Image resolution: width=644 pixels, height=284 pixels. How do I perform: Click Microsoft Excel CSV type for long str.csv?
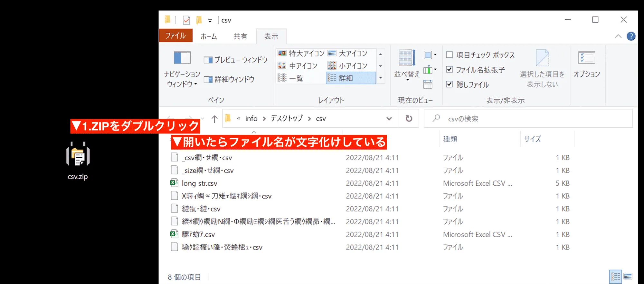point(477,183)
